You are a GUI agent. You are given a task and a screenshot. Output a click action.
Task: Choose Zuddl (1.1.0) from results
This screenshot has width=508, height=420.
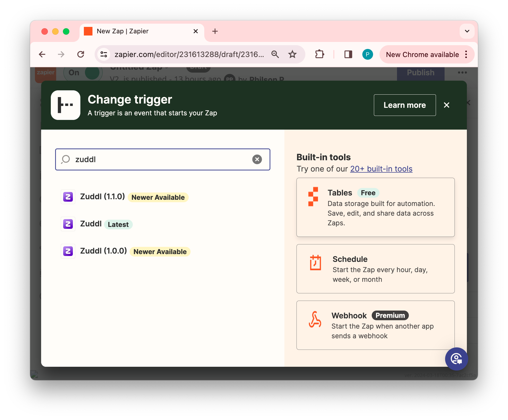click(x=102, y=197)
